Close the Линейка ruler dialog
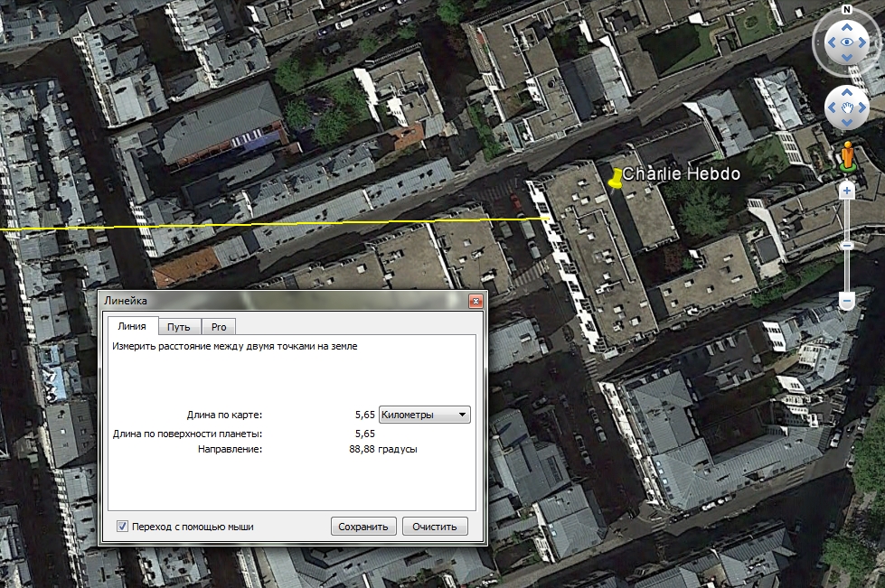This screenshot has width=885, height=588. point(475,301)
